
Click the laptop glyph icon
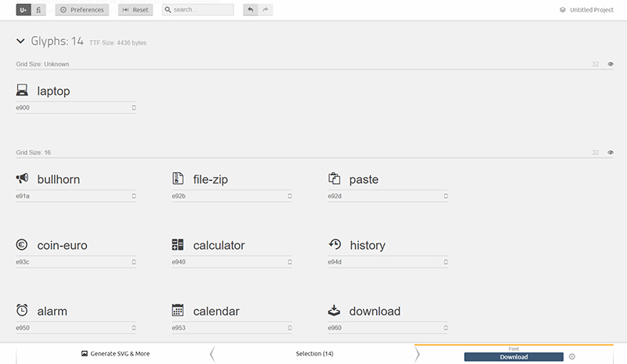22,91
